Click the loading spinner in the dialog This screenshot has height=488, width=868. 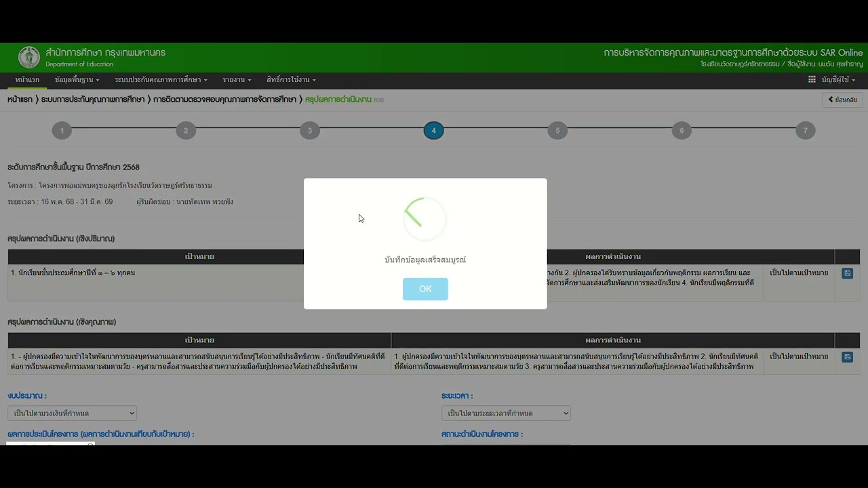pyautogui.click(x=425, y=218)
